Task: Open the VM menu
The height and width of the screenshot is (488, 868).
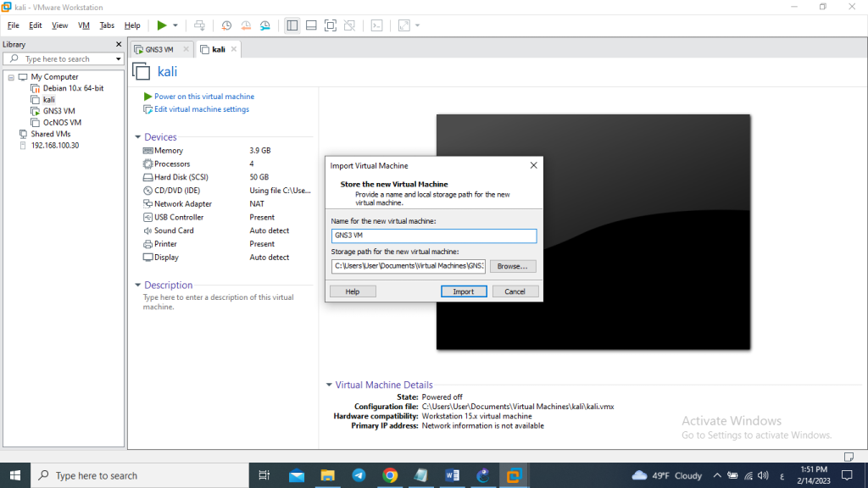Action: 84,25
